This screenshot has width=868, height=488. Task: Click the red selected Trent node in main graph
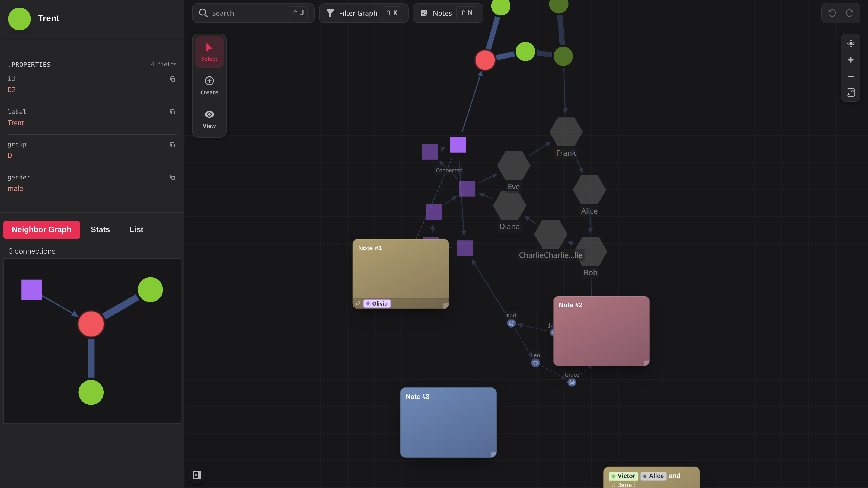(x=485, y=60)
